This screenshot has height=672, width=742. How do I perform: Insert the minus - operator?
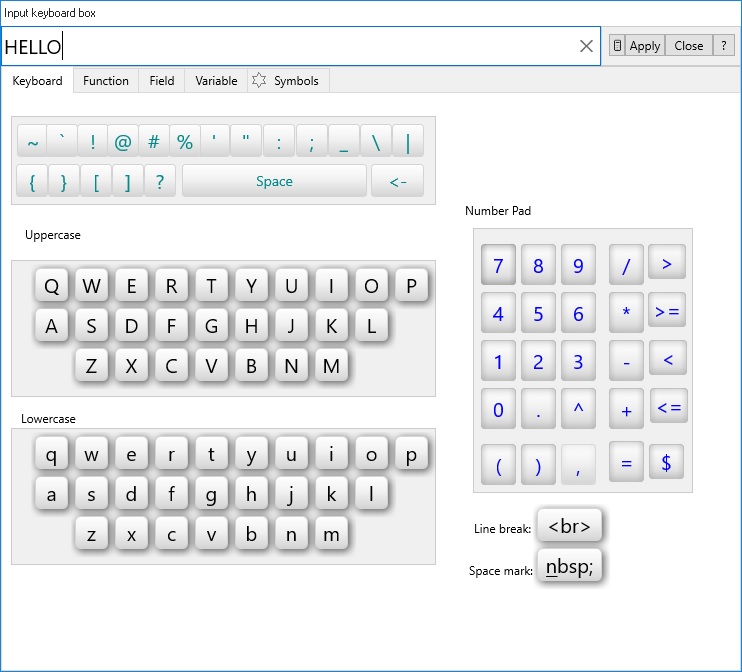click(x=626, y=361)
